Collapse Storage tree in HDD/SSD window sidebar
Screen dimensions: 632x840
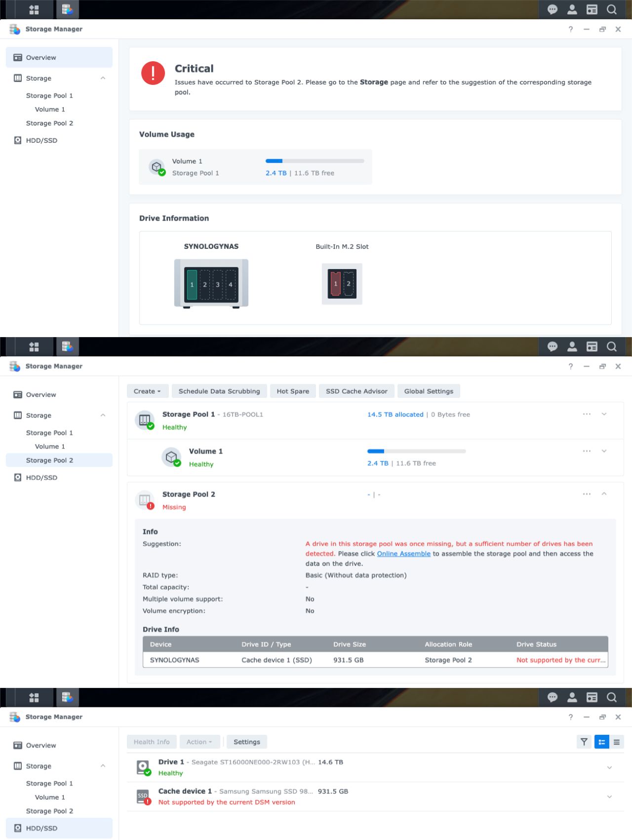(x=103, y=766)
